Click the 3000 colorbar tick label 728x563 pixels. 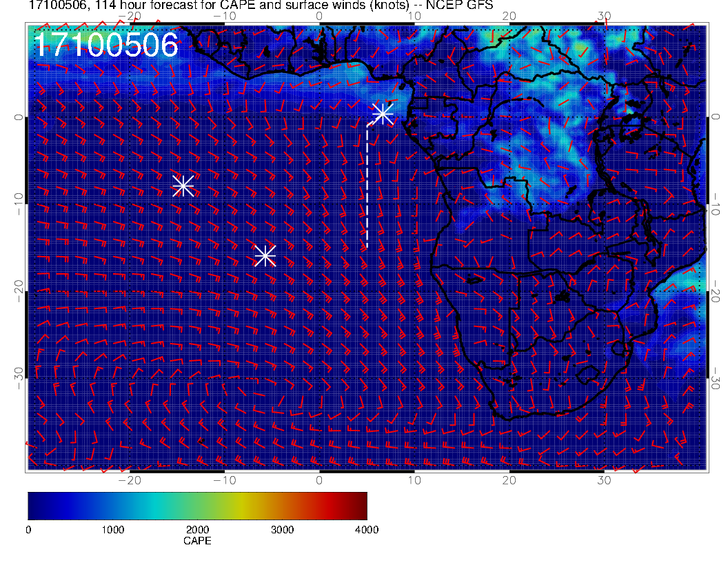pyautogui.click(x=281, y=530)
